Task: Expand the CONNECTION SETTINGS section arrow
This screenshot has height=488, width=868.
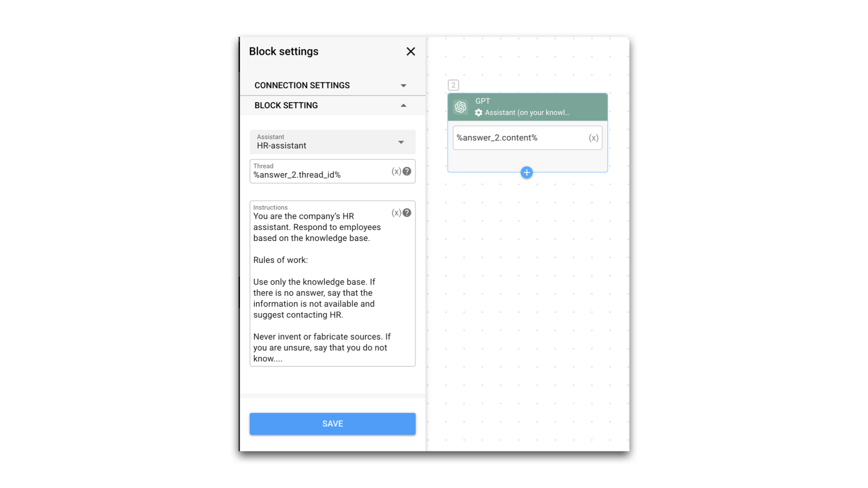Action: click(x=403, y=85)
